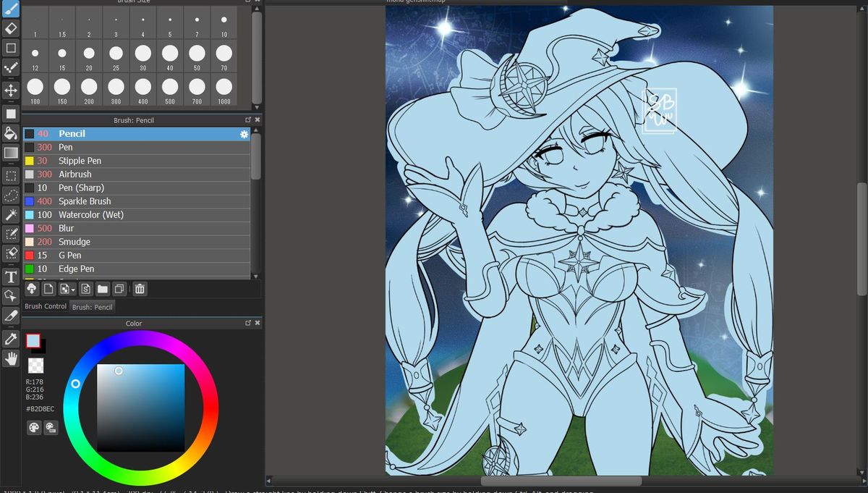Click the canvas horizontal scrollbar
This screenshot has width=868, height=493.
pos(561,481)
